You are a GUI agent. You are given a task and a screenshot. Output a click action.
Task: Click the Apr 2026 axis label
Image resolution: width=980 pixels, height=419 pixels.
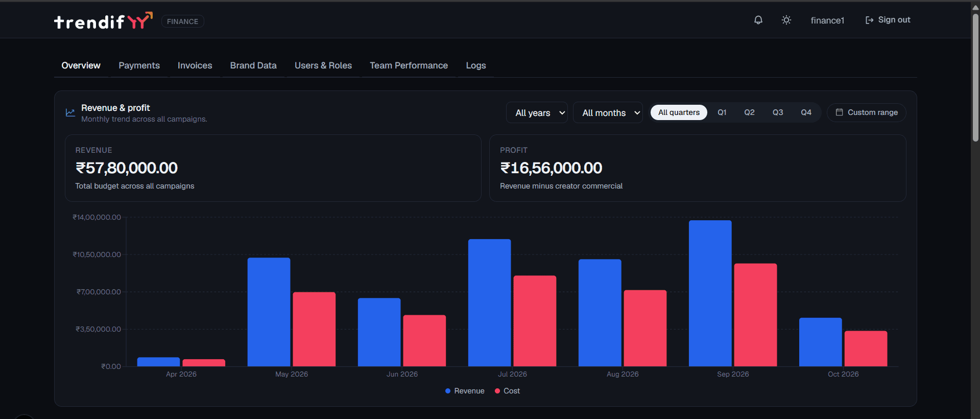(x=181, y=374)
